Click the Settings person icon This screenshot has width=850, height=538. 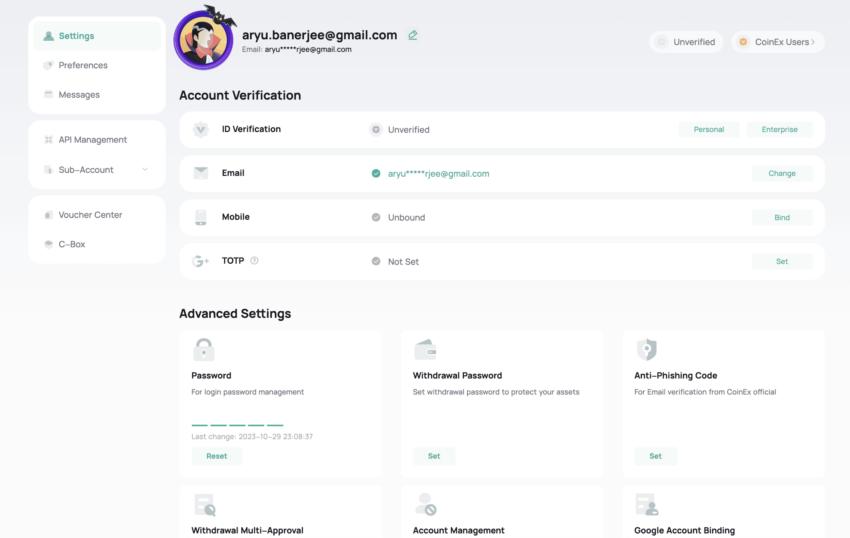(x=48, y=36)
